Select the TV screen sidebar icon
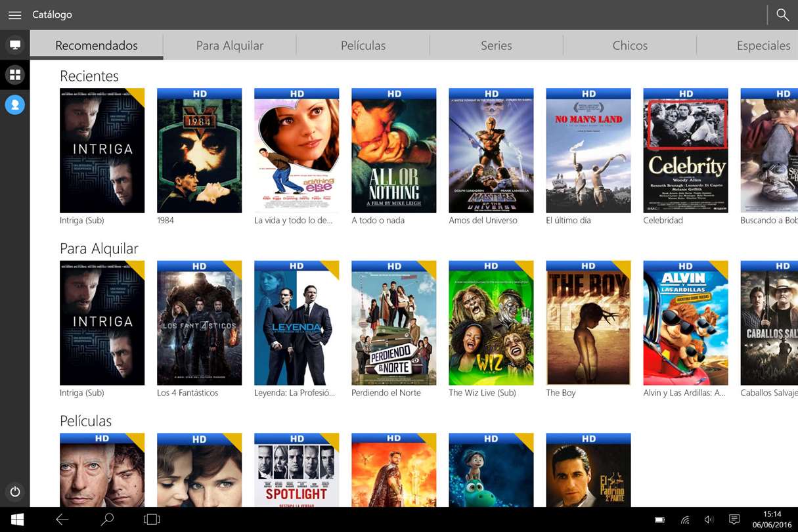This screenshot has height=532, width=798. (14, 45)
